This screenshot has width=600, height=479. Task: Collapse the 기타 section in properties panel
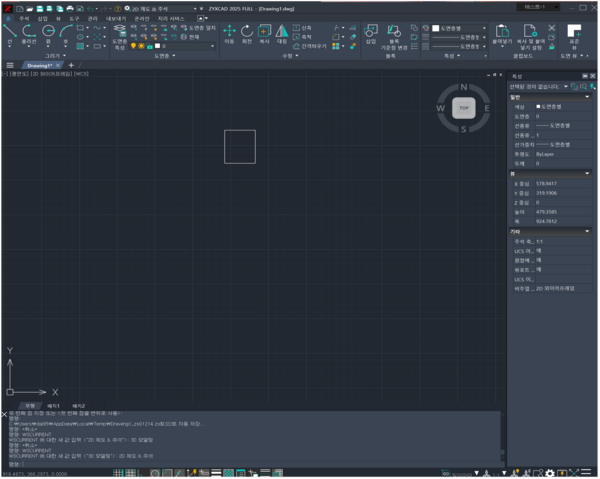[x=587, y=231]
